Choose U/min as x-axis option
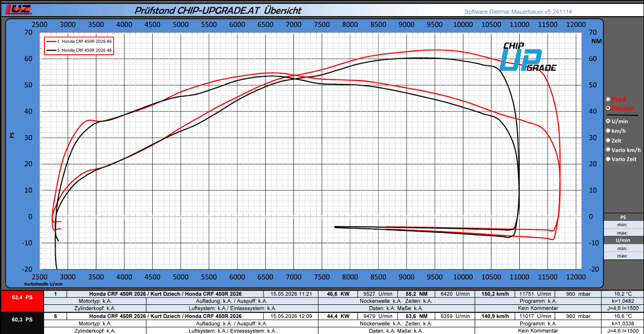644x334 pixels. pyautogui.click(x=608, y=121)
